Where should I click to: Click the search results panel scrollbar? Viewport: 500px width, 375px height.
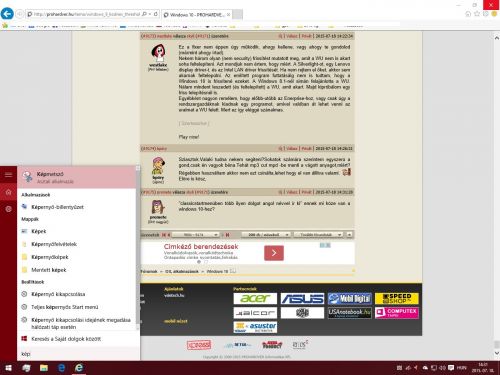[x=138, y=248]
